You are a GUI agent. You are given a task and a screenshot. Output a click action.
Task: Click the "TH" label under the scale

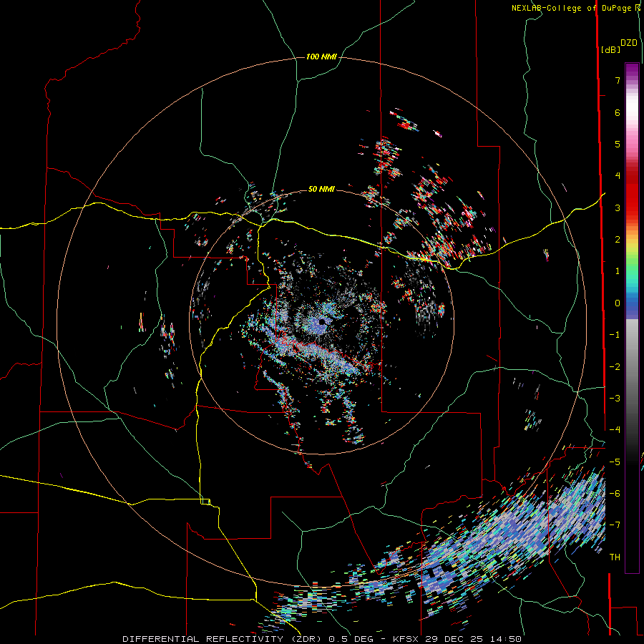pos(615,557)
